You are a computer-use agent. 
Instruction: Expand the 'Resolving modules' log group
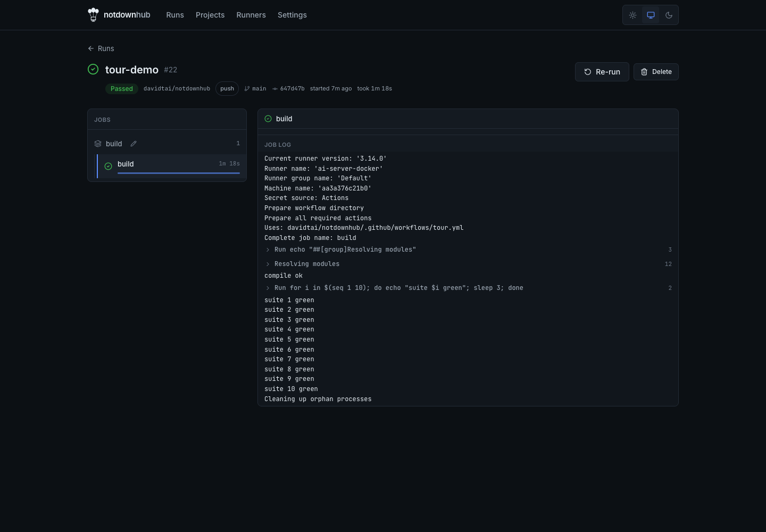[468, 264]
